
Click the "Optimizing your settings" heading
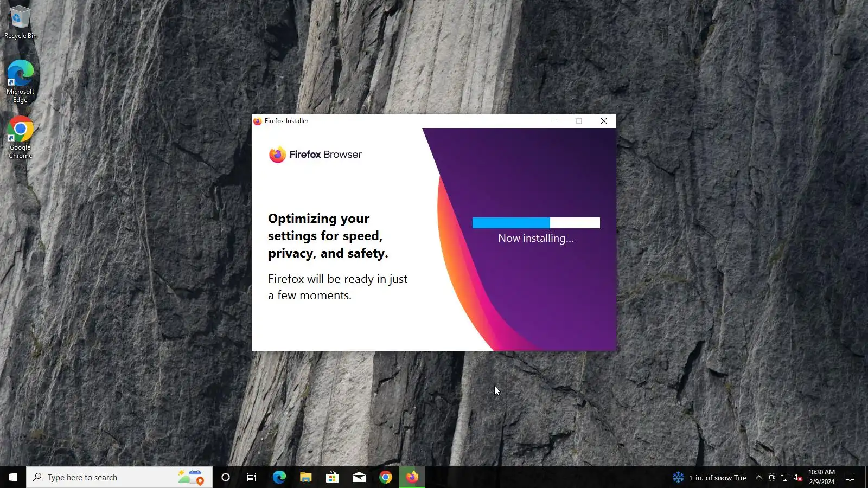328,236
